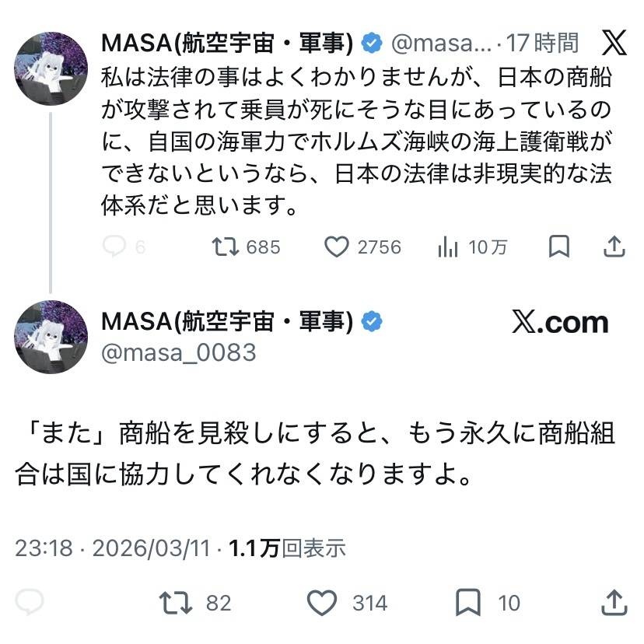Share the top post
The height and width of the screenshot is (644, 644).
pos(614,247)
